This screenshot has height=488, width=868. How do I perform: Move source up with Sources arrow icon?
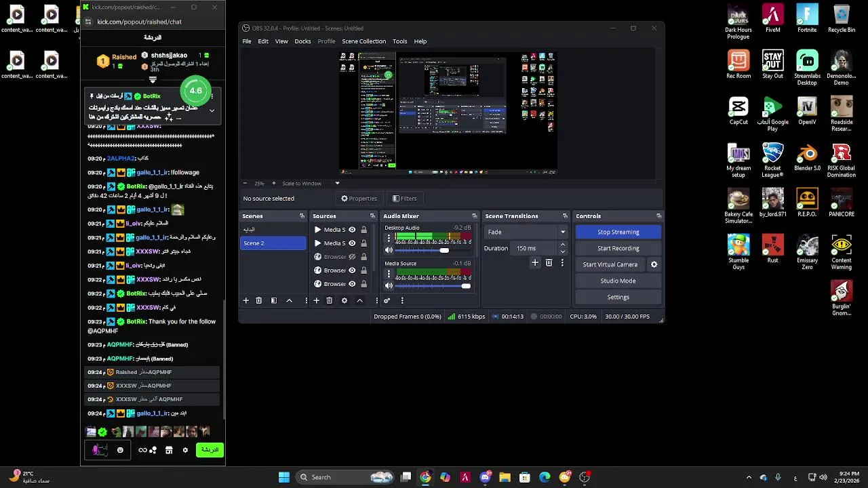click(x=359, y=300)
